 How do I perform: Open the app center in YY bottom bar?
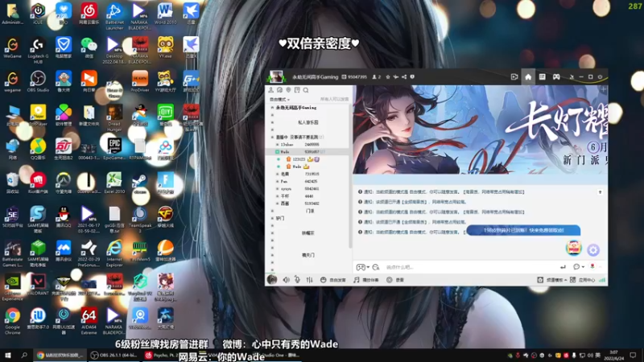582,280
